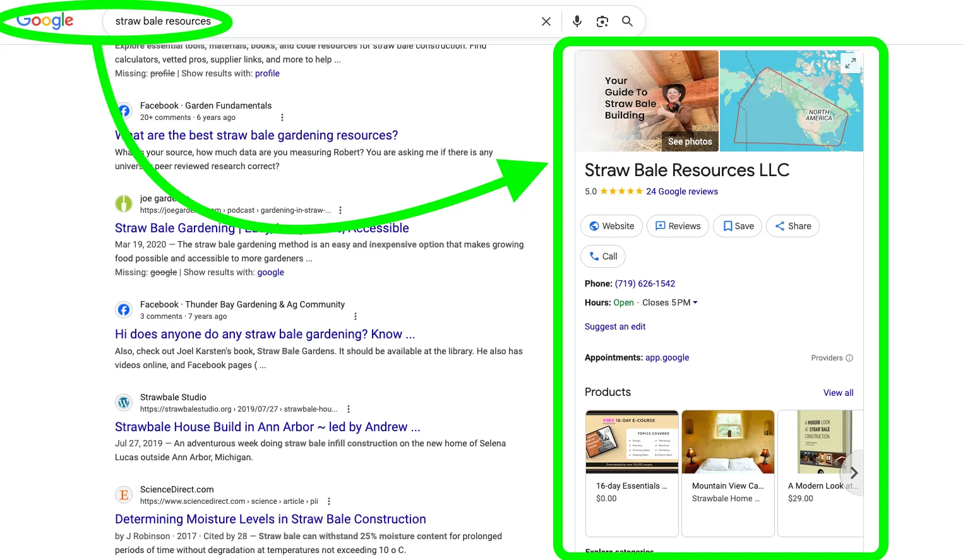Open the Reviews button

(x=678, y=226)
